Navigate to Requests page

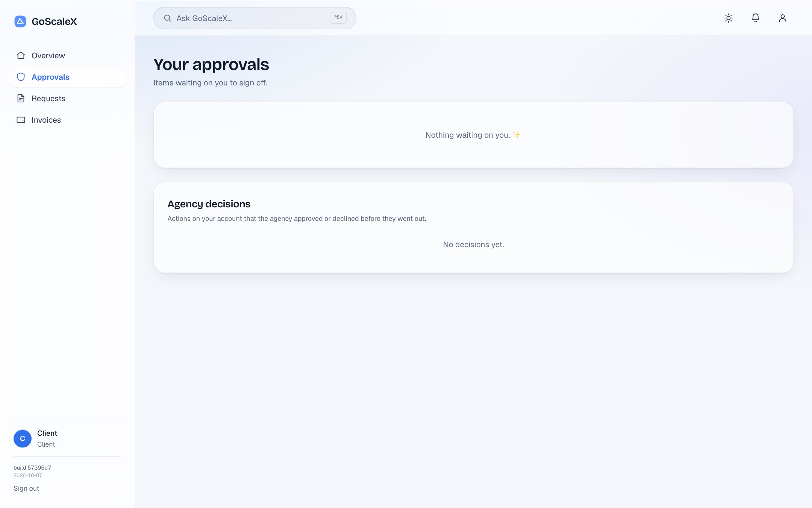pyautogui.click(x=67, y=99)
